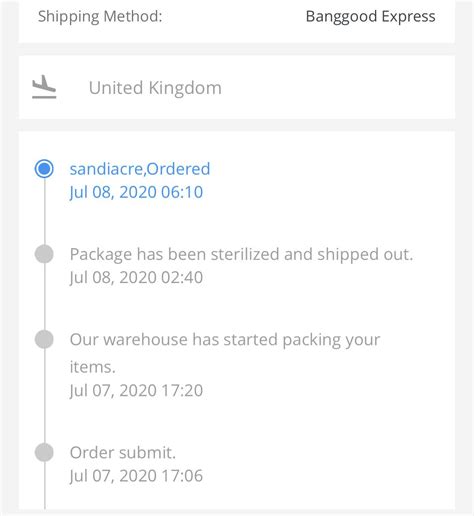Click the Jul 08, 2020 02:40 timestamp

tap(136, 277)
